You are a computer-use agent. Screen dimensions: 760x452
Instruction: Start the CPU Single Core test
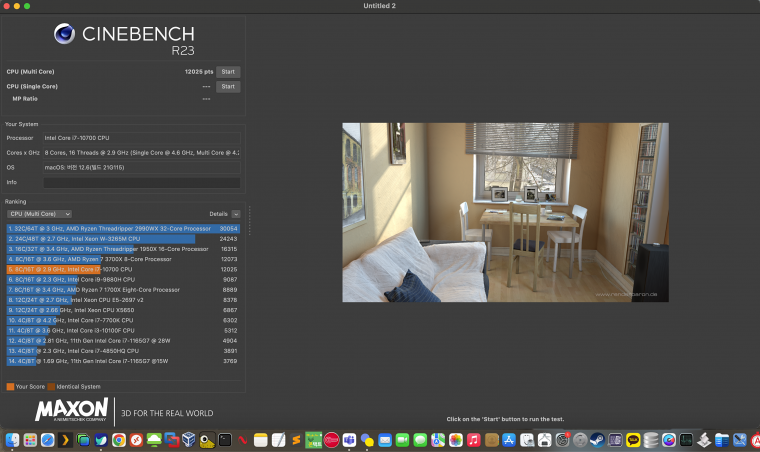coord(228,87)
